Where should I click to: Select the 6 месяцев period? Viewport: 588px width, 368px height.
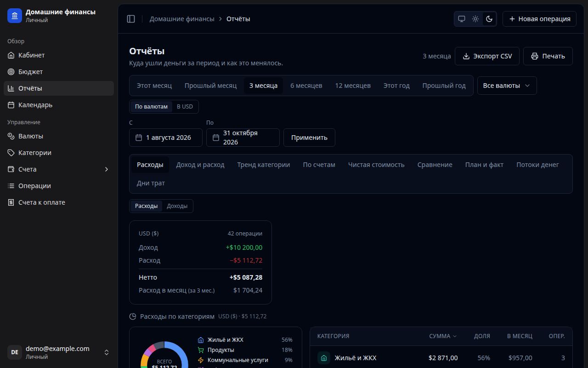coord(306,86)
